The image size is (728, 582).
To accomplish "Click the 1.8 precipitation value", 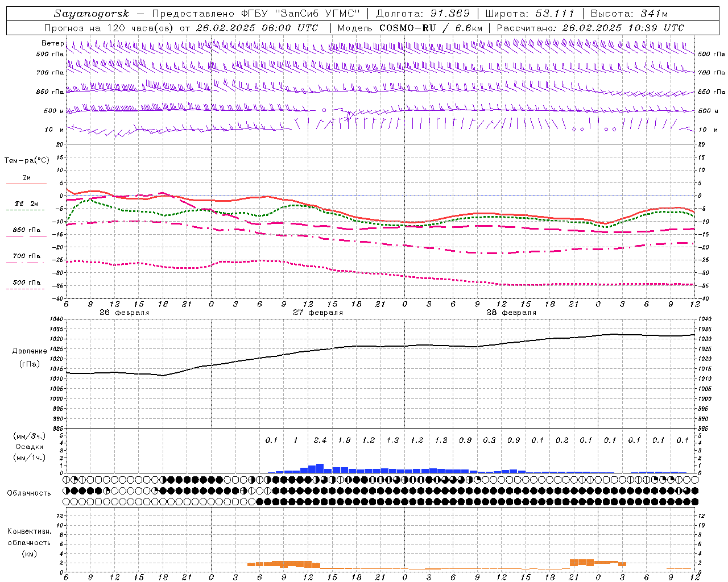I will pyautogui.click(x=344, y=440).
